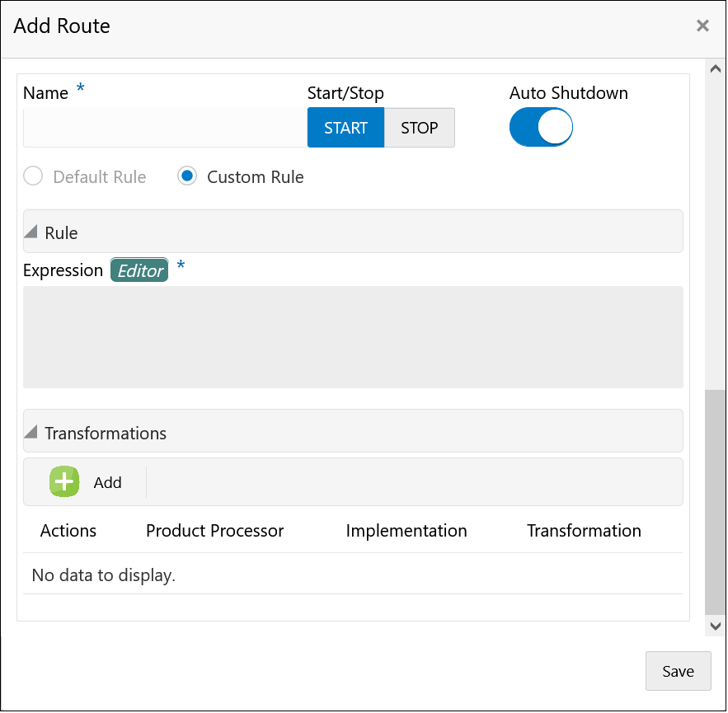Close the Add Route dialog
This screenshot has height=713, width=728.
click(x=702, y=26)
